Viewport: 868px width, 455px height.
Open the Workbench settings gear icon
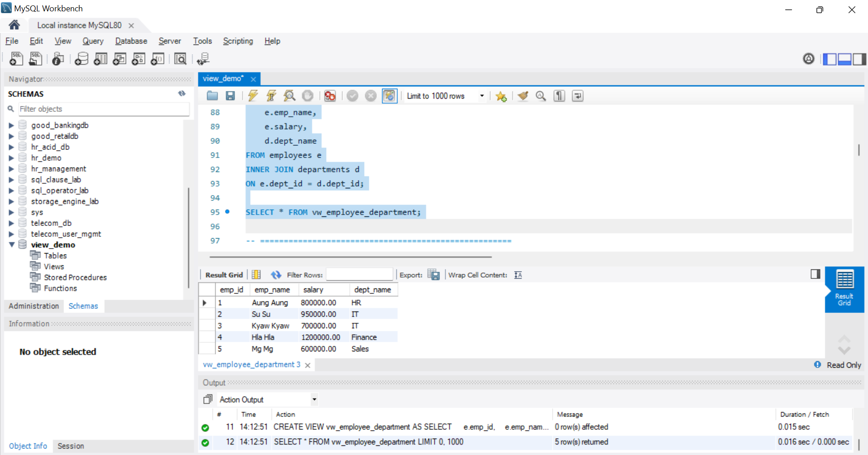point(808,59)
